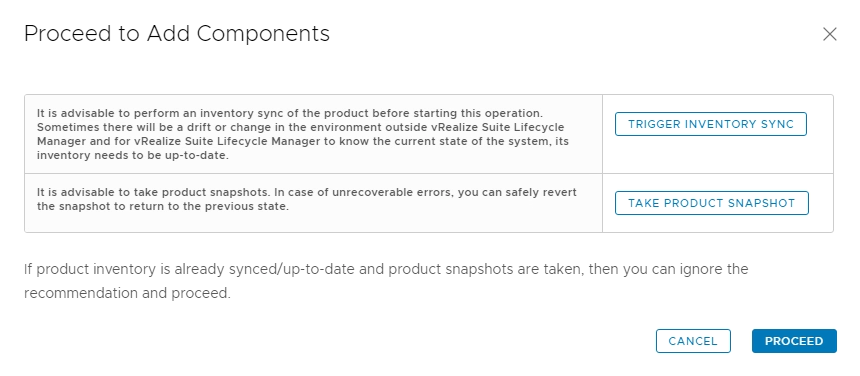The width and height of the screenshot is (860, 376).
Task: Click the table cell holding Trigger Inventory Sync
Action: 718,134
